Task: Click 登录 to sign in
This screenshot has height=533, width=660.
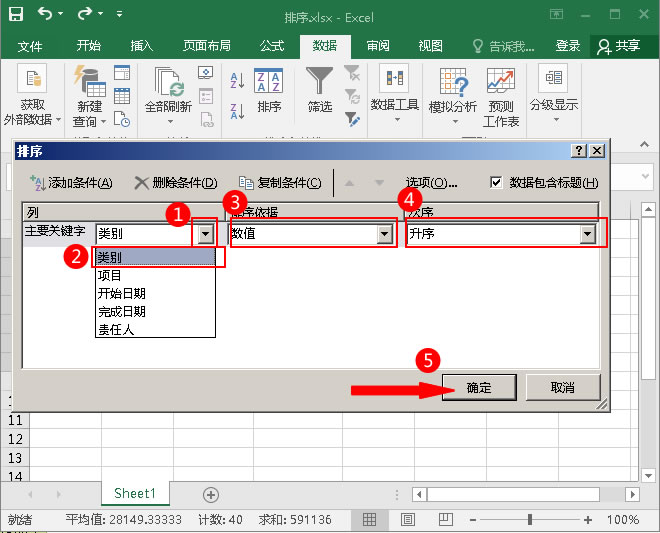Action: (x=568, y=45)
